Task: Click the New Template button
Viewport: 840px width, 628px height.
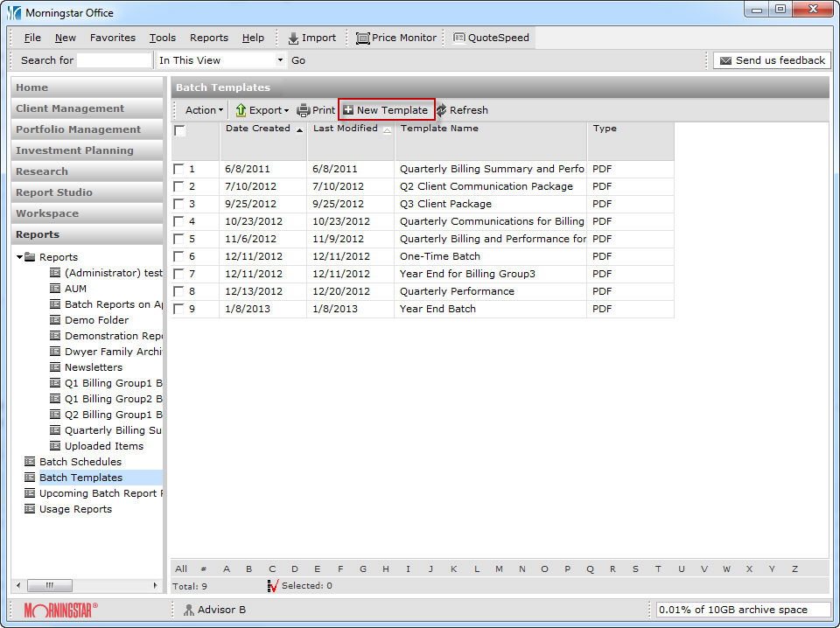Action: 386,110
